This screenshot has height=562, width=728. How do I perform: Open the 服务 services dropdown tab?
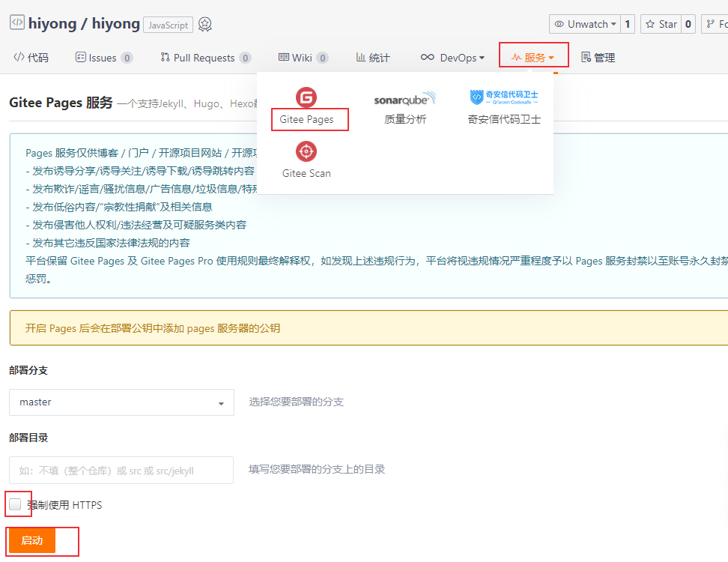click(533, 58)
